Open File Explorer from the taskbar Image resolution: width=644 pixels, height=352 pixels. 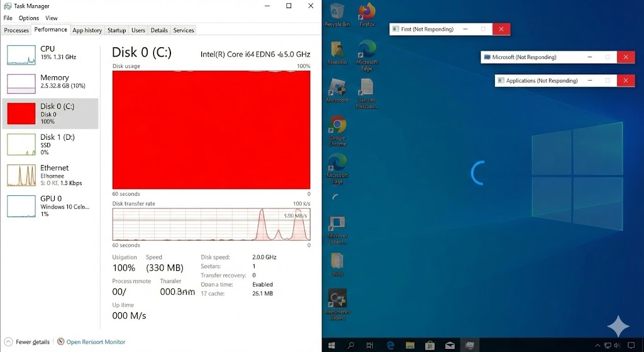(x=410, y=345)
